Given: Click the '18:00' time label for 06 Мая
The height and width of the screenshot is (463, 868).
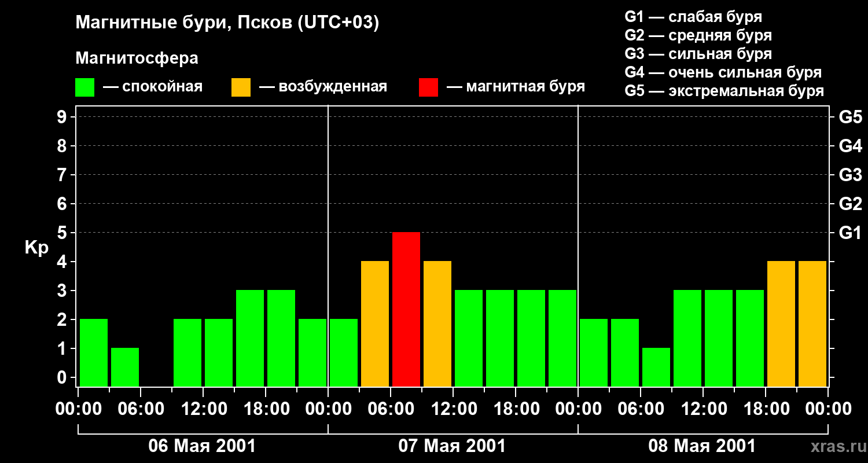Looking at the screenshot, I should click(266, 409).
